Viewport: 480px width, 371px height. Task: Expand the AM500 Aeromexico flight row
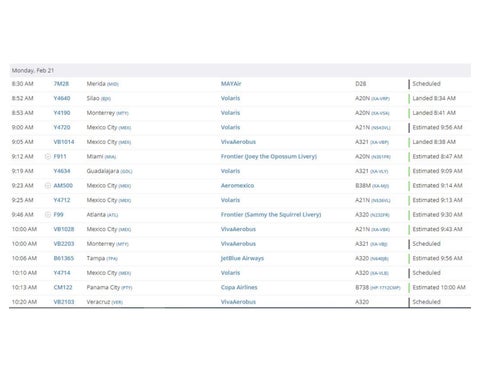[x=48, y=185]
